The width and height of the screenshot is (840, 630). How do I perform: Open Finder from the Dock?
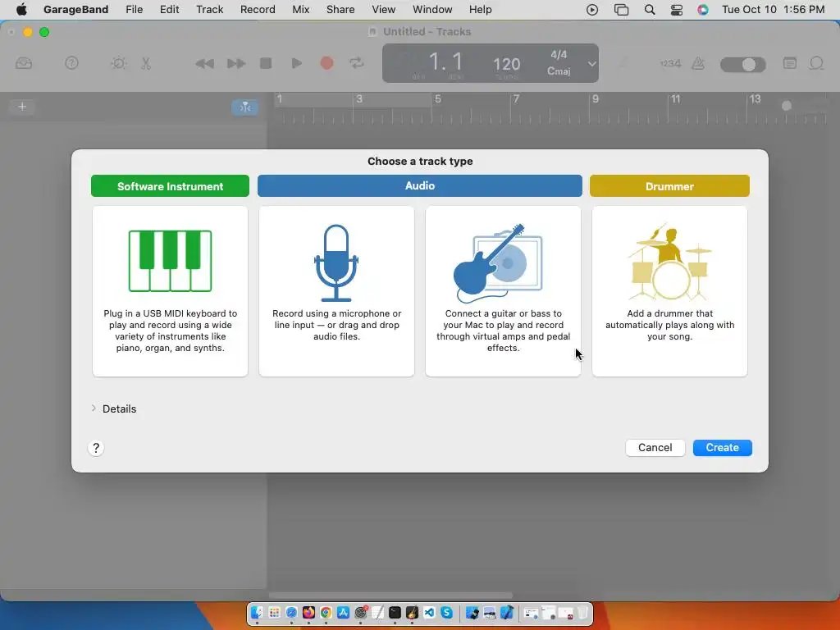click(257, 612)
